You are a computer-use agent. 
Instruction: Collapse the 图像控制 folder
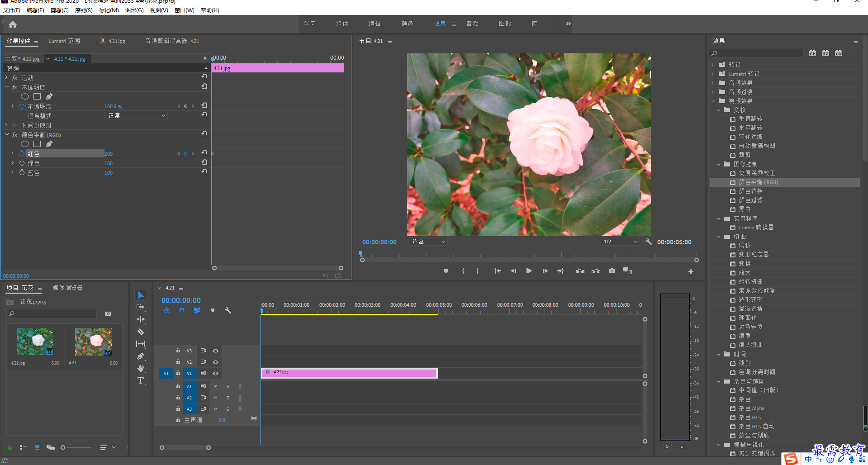[718, 164]
